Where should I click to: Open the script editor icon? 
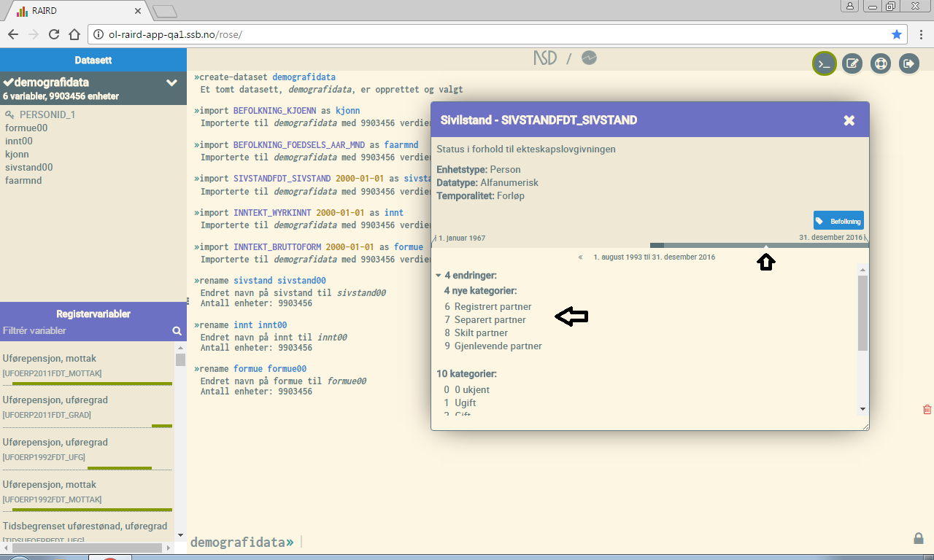[x=852, y=64]
